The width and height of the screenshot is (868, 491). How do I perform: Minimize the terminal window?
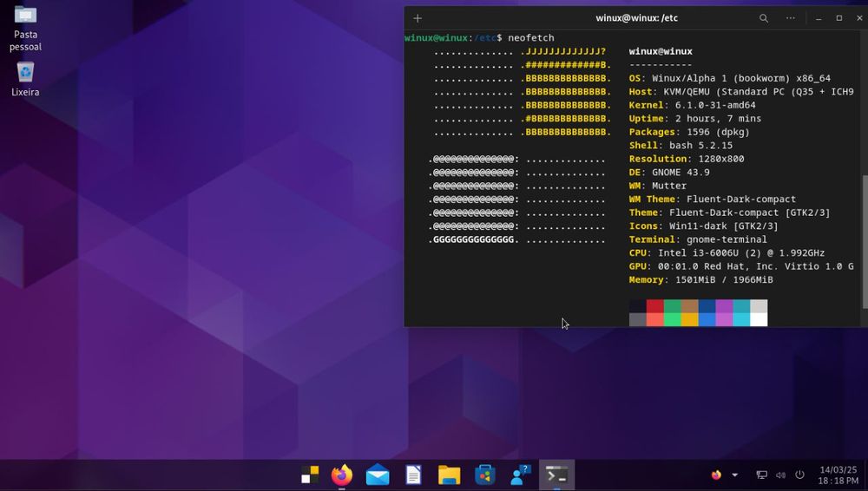pos(819,18)
